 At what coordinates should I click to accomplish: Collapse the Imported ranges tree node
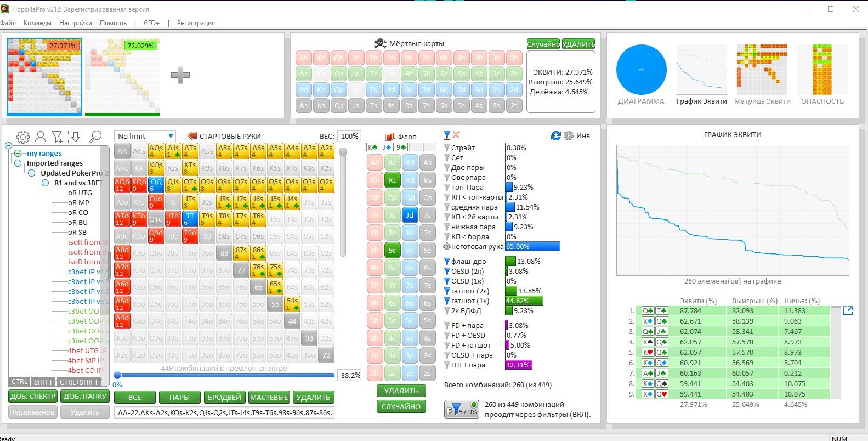coord(18,163)
